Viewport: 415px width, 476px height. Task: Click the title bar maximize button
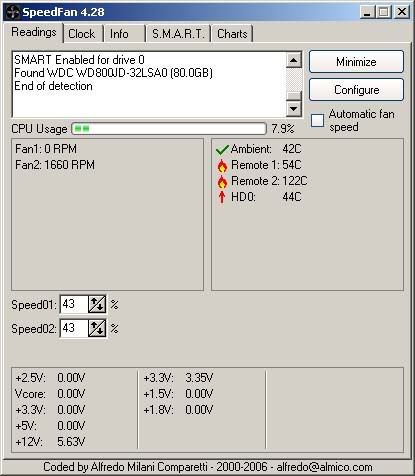coord(384,12)
